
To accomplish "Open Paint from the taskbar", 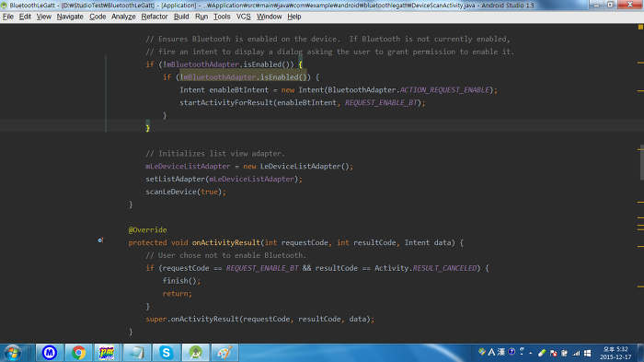I will tap(224, 353).
